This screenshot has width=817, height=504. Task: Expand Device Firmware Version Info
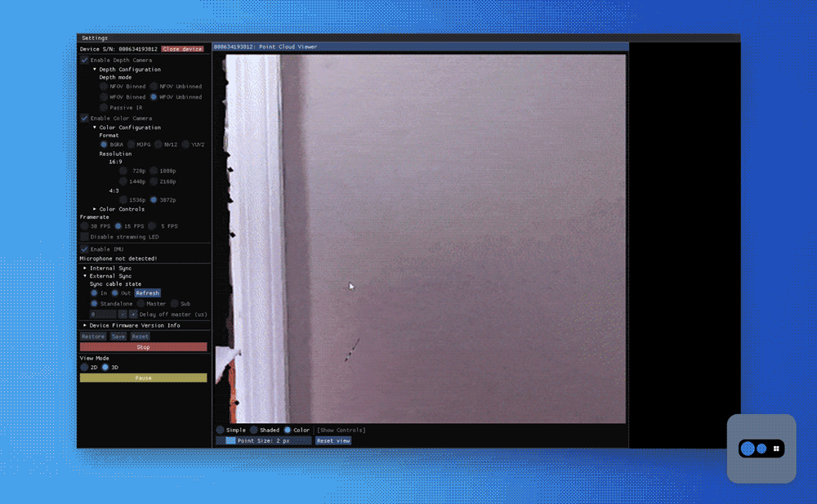[84, 324]
